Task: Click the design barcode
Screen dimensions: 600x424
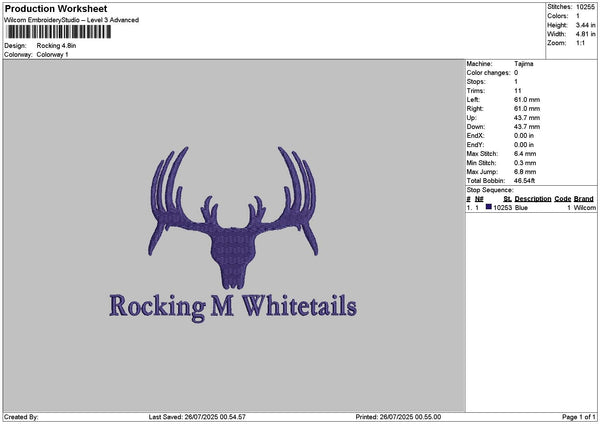Action: coord(57,33)
